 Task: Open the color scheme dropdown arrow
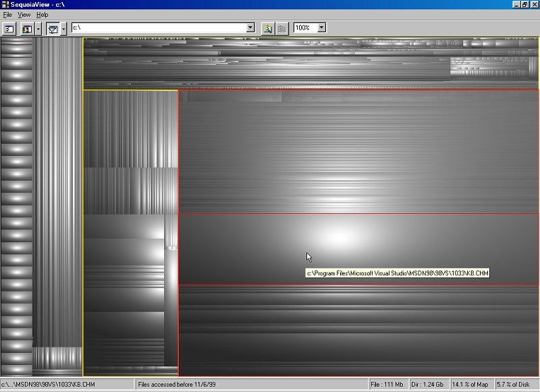coord(38,28)
